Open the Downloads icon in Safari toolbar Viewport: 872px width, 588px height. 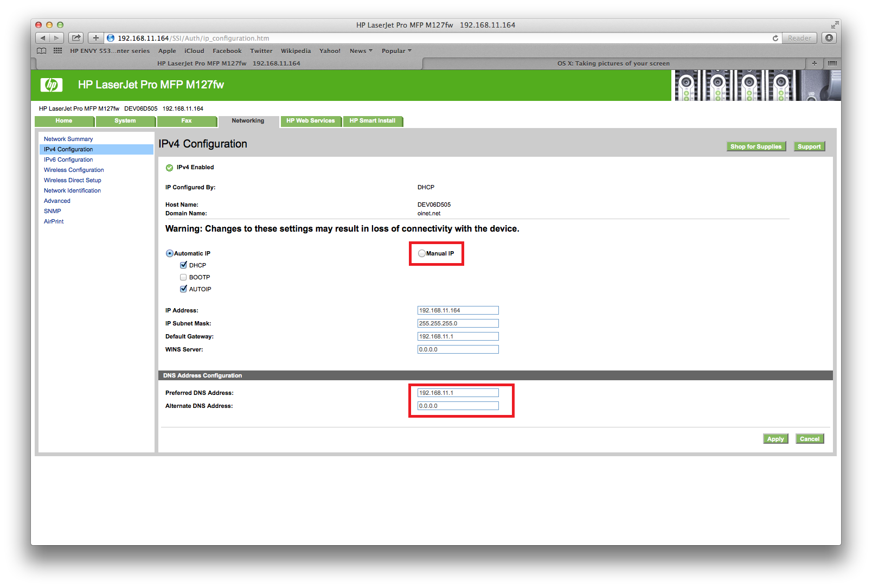[829, 38]
